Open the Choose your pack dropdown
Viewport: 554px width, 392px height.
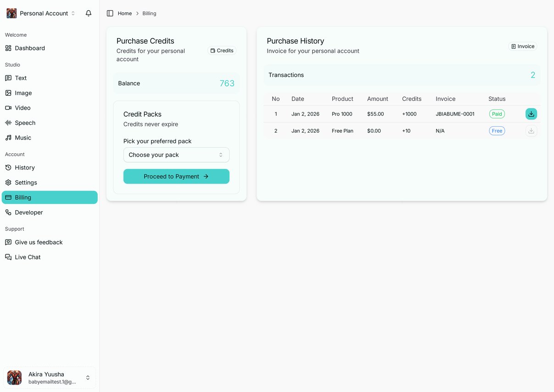(x=176, y=155)
